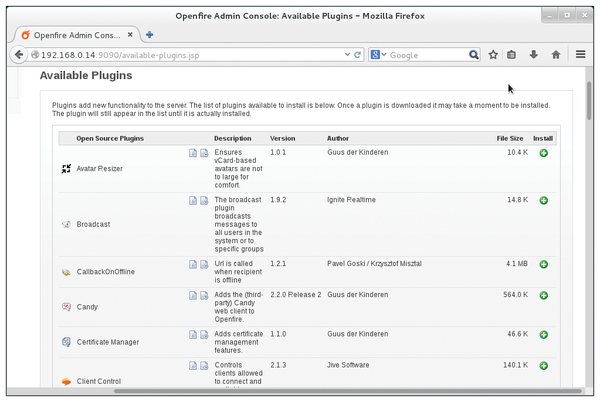Click the 2.2.0 Release 2 version cell
600x402 pixels.
(x=296, y=295)
